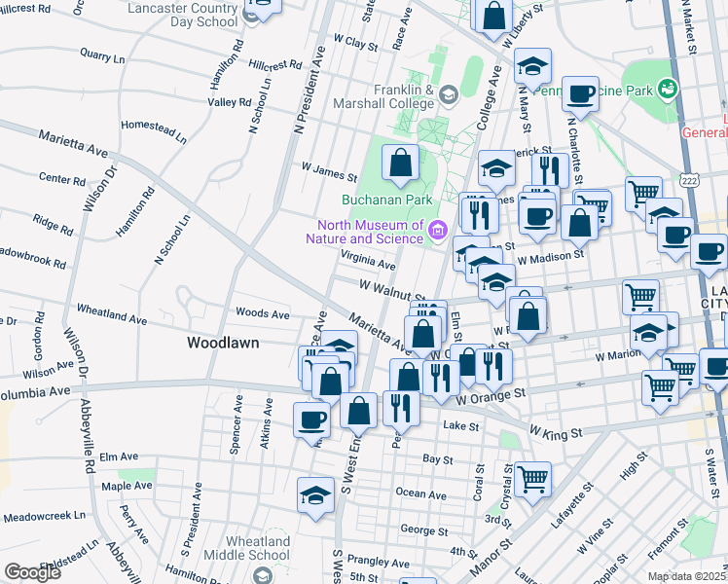
Task: Click the front school marker above W Walnut St
Action: [x=496, y=282]
